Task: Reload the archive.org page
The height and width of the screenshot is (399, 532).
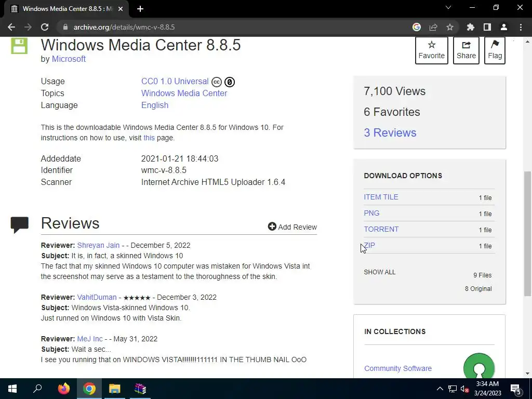Action: tap(45, 27)
